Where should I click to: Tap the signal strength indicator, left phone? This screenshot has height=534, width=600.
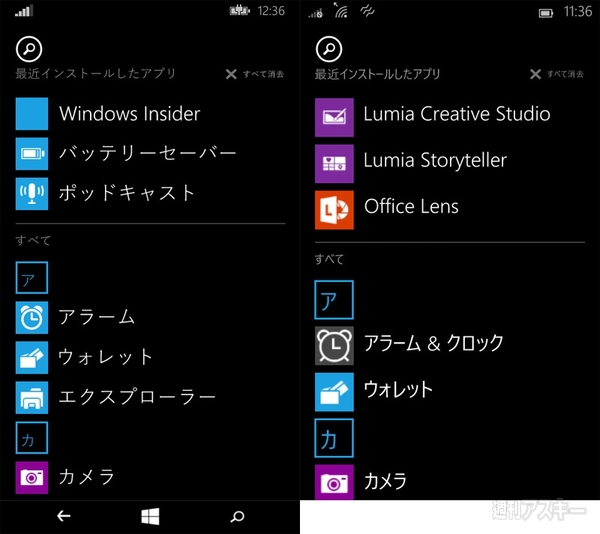(x=24, y=11)
